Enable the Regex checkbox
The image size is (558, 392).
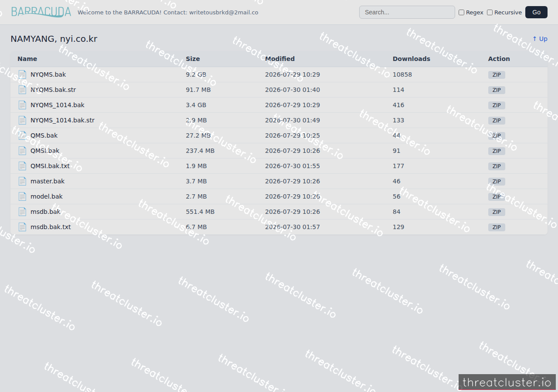(x=461, y=13)
